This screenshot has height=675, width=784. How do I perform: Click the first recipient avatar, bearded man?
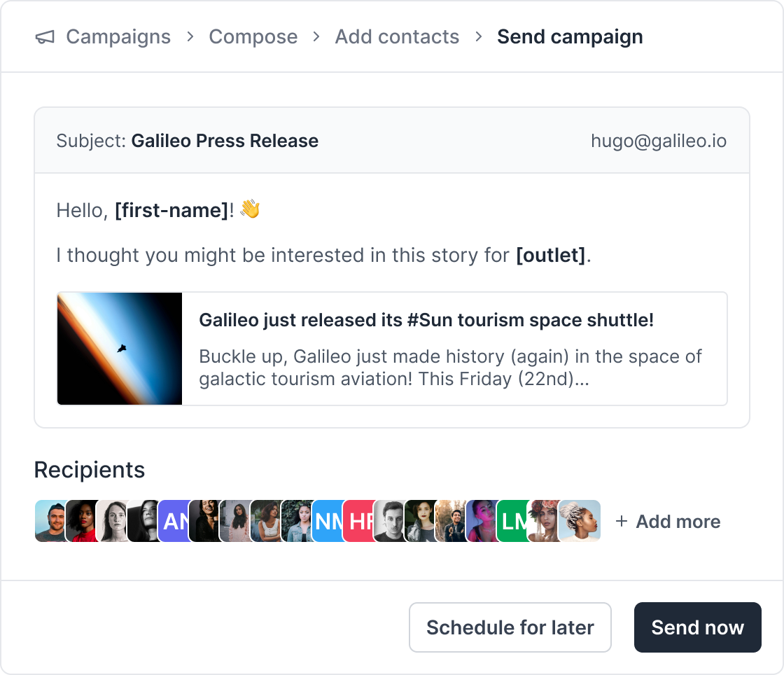pyautogui.click(x=49, y=521)
